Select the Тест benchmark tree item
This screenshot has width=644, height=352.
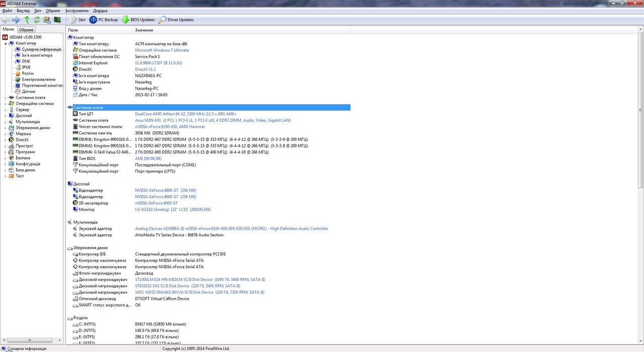[x=20, y=176]
